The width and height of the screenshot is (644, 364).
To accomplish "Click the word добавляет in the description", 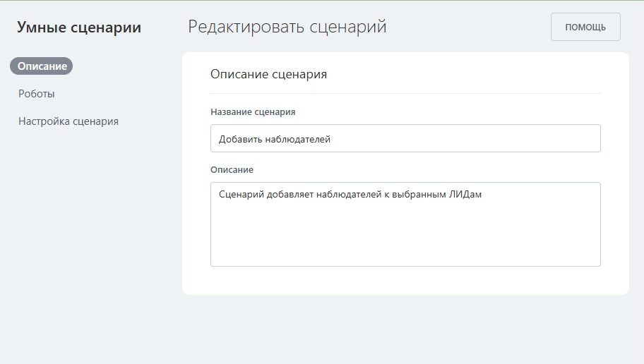I will [x=291, y=195].
